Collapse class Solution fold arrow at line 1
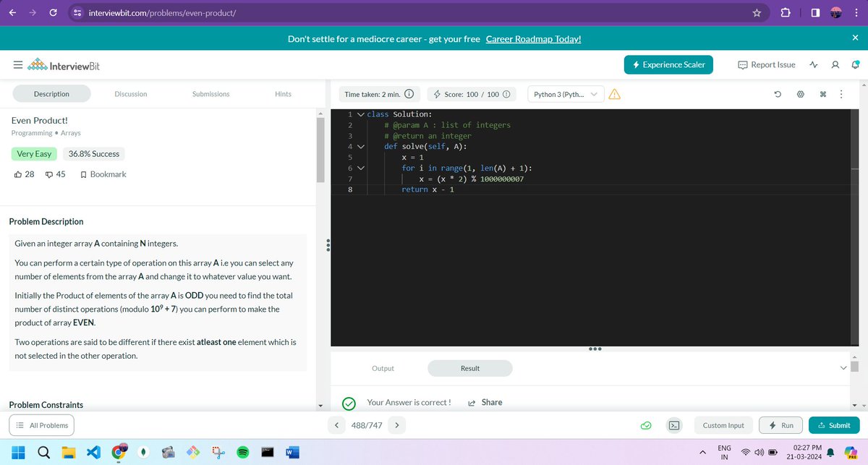Image resolution: width=868 pixels, height=465 pixels. (360, 114)
